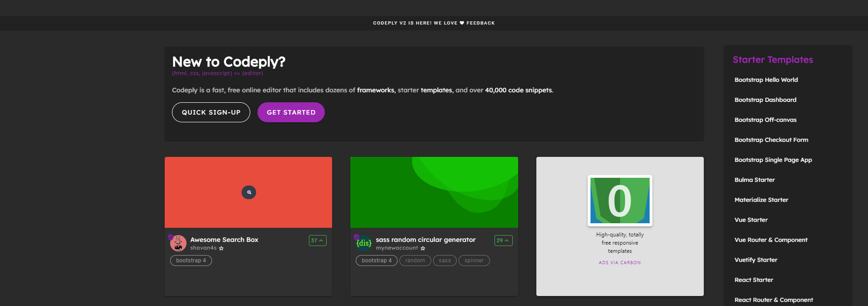This screenshot has height=306, width=868.
Task: Click the magnifier icon on red preview
Action: 249,192
